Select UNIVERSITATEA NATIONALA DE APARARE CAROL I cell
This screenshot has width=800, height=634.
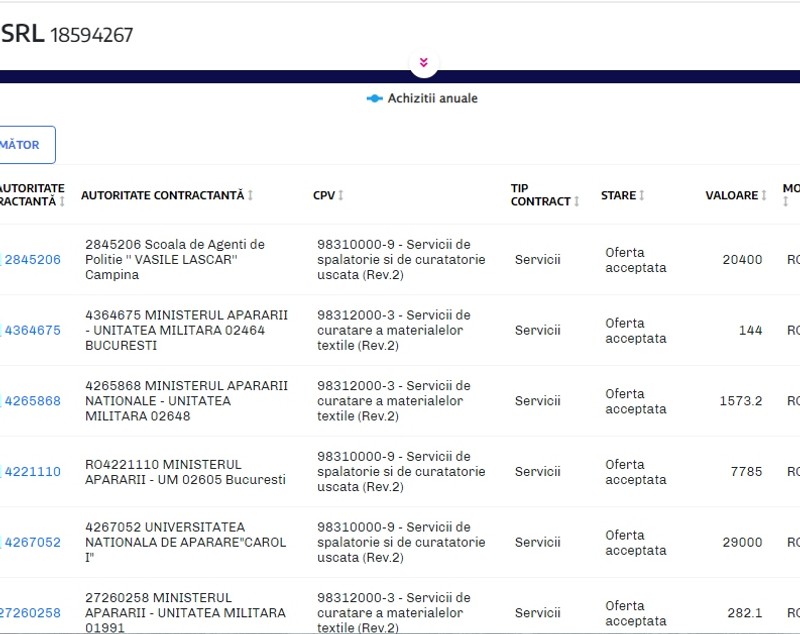point(185,542)
